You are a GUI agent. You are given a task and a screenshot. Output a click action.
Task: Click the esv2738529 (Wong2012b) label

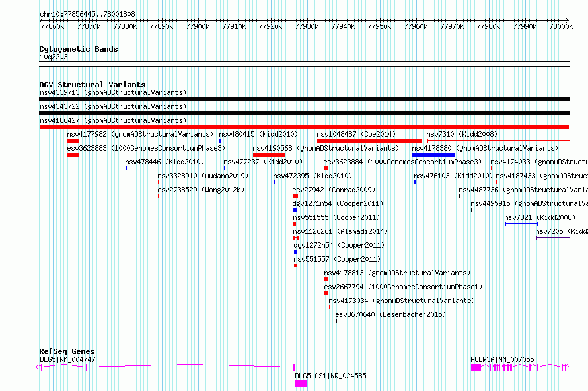click(x=201, y=190)
